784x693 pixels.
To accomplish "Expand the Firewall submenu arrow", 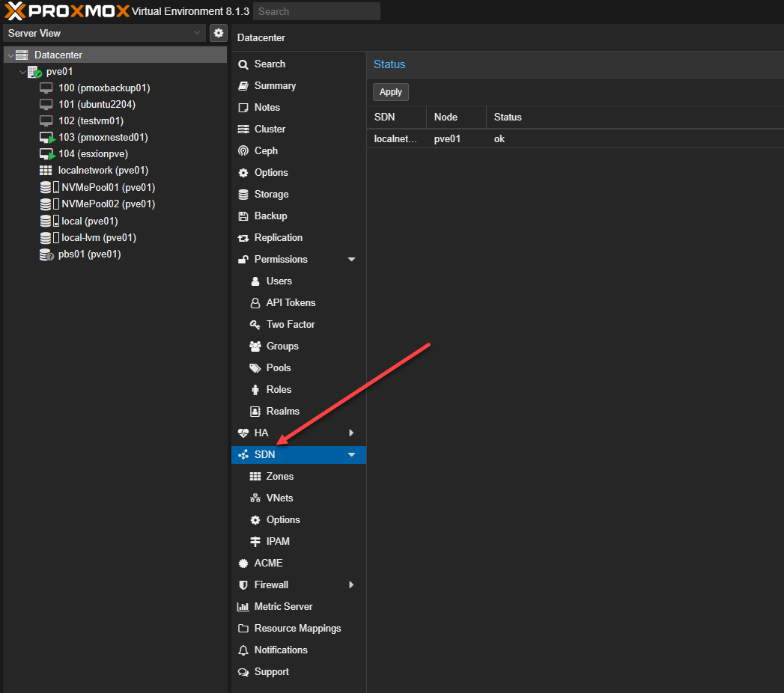I will 352,585.
